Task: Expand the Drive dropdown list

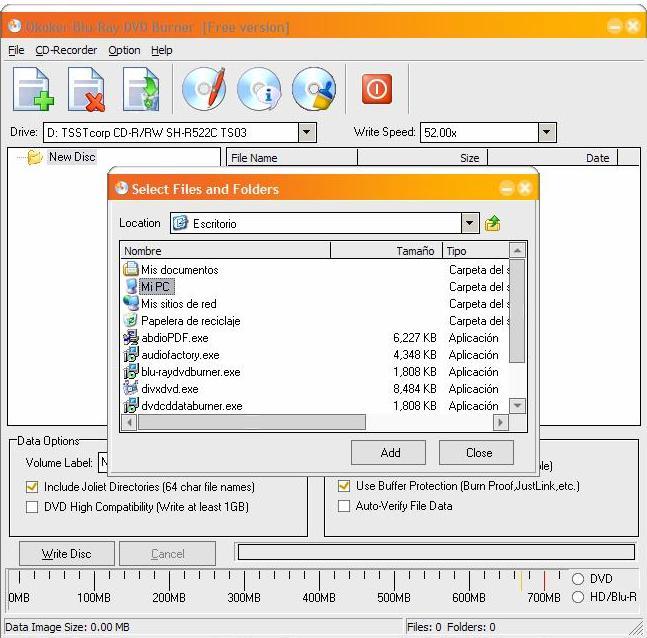Action: (x=307, y=132)
